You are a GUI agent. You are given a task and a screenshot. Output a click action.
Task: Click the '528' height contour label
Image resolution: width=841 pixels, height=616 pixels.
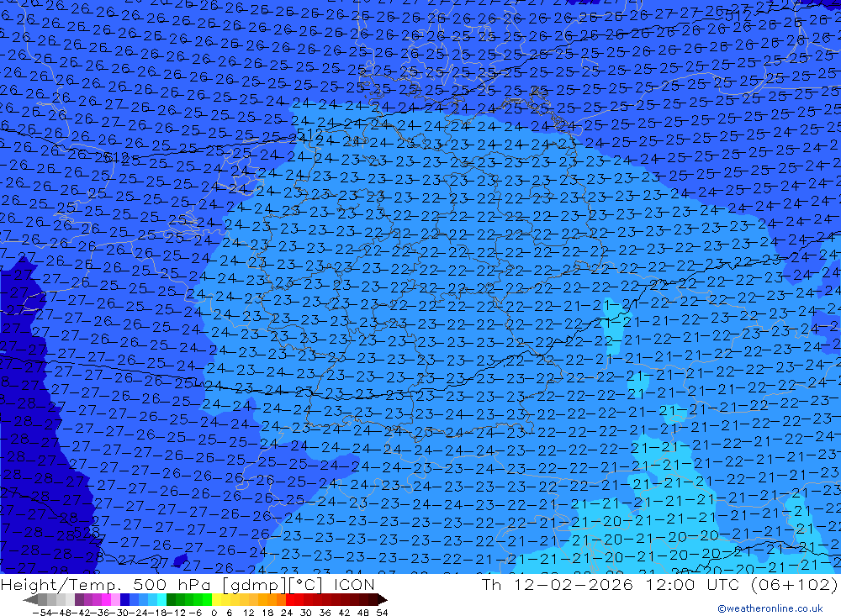click(86, 532)
